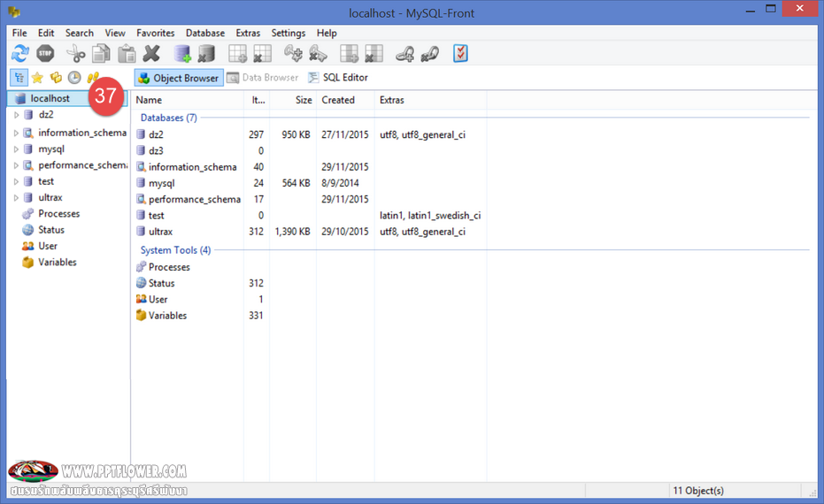Expand the test node in tree
824x504 pixels.
pos(16,181)
